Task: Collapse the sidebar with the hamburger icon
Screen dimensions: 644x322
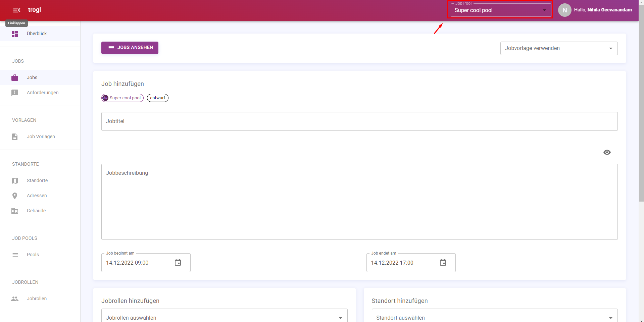Action: 16,10
